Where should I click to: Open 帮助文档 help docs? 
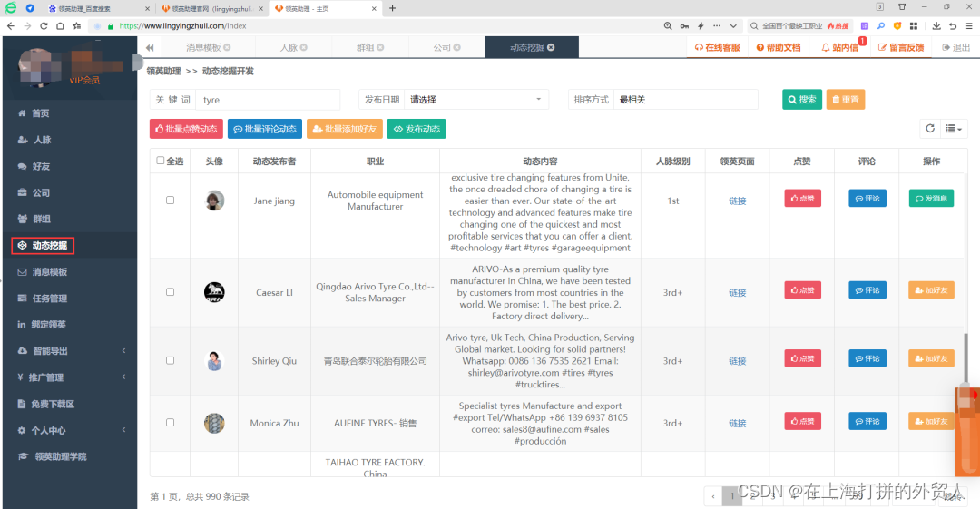click(x=779, y=47)
